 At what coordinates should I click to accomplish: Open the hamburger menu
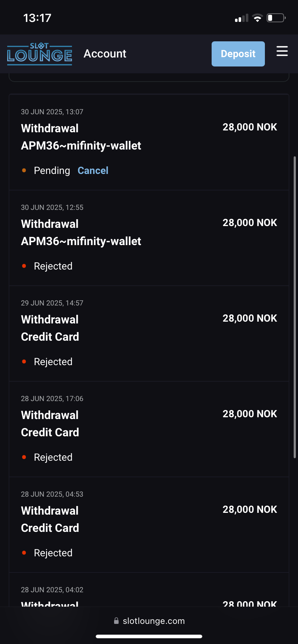tap(282, 51)
